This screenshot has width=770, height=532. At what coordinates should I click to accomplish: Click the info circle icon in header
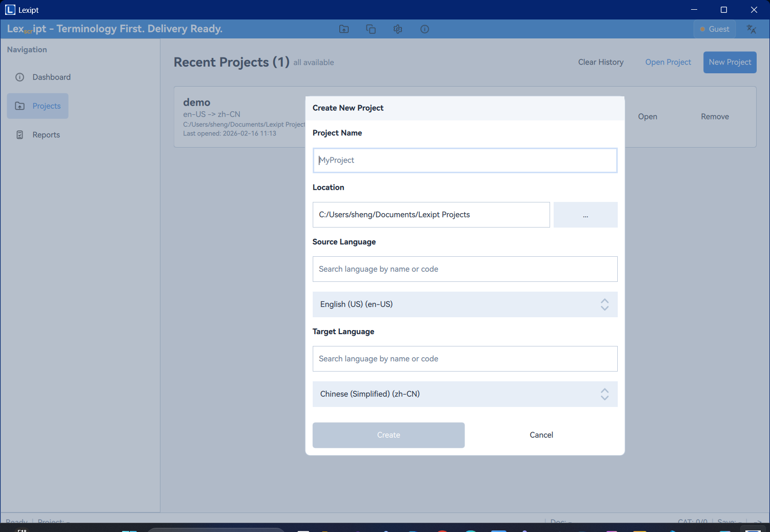pos(424,29)
